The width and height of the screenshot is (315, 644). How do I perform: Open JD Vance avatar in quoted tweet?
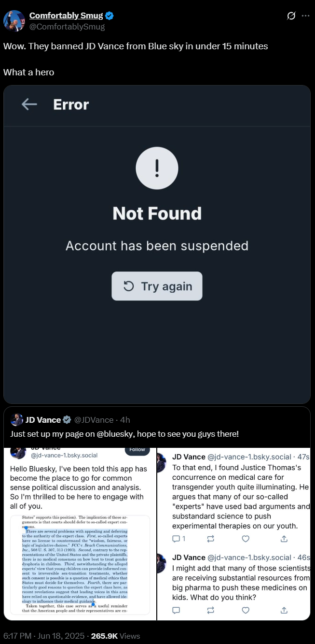(x=17, y=419)
